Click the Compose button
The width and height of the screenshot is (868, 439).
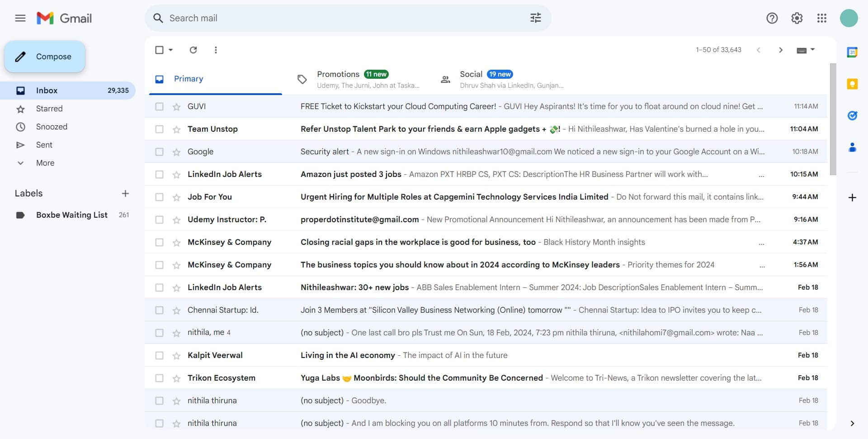pos(45,57)
